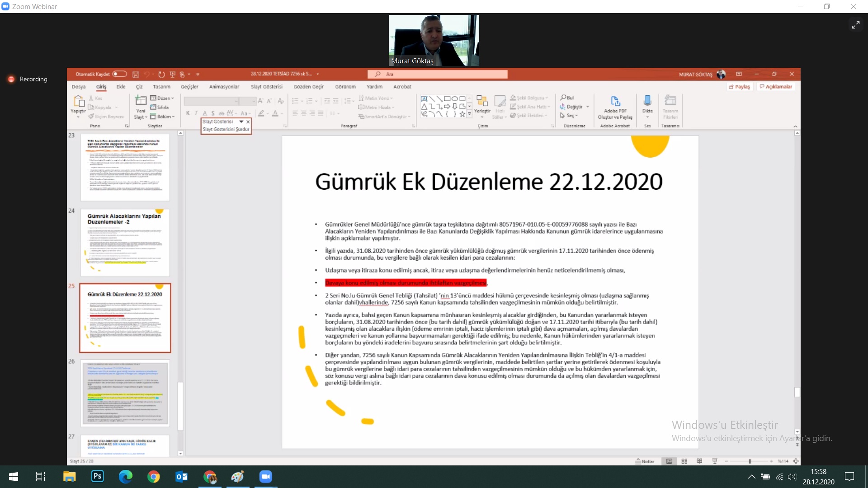This screenshot has height=488, width=868.
Task: Switch to the Tasarım (Design) tab
Action: pyautogui.click(x=161, y=87)
